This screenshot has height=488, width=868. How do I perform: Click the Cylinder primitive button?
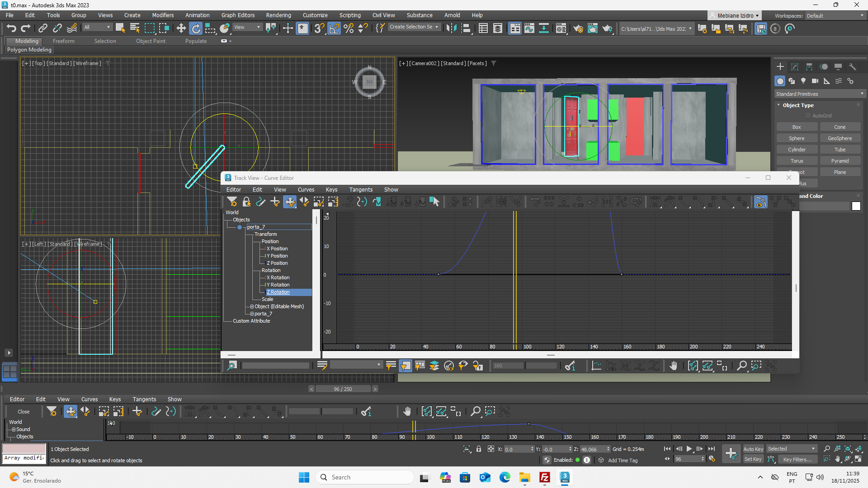click(797, 150)
